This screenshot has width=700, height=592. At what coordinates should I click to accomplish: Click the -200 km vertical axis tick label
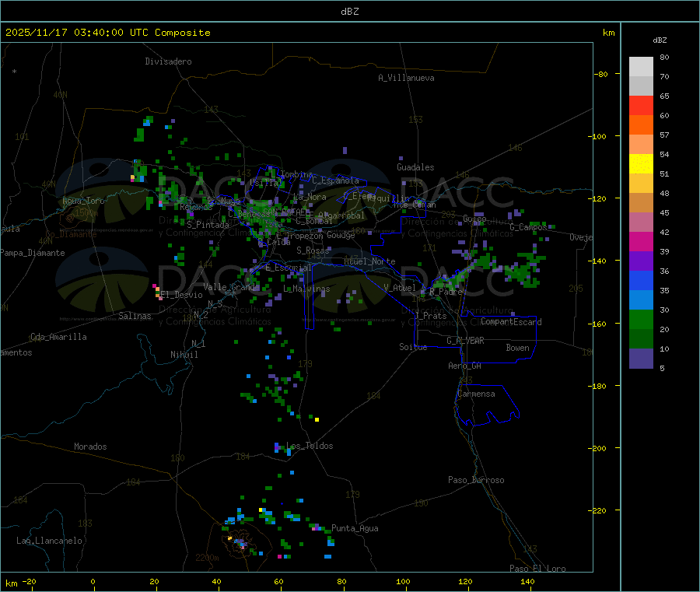[x=596, y=448]
